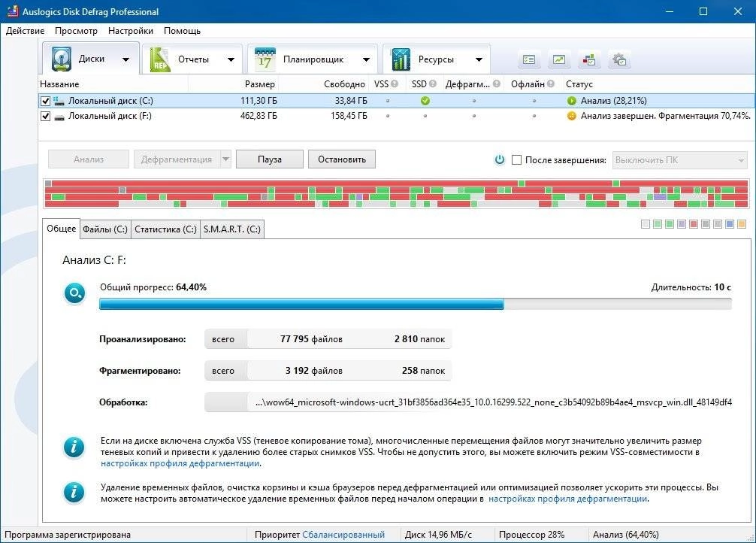
Task: Click the Офлайн column help icon
Action: [x=551, y=84]
